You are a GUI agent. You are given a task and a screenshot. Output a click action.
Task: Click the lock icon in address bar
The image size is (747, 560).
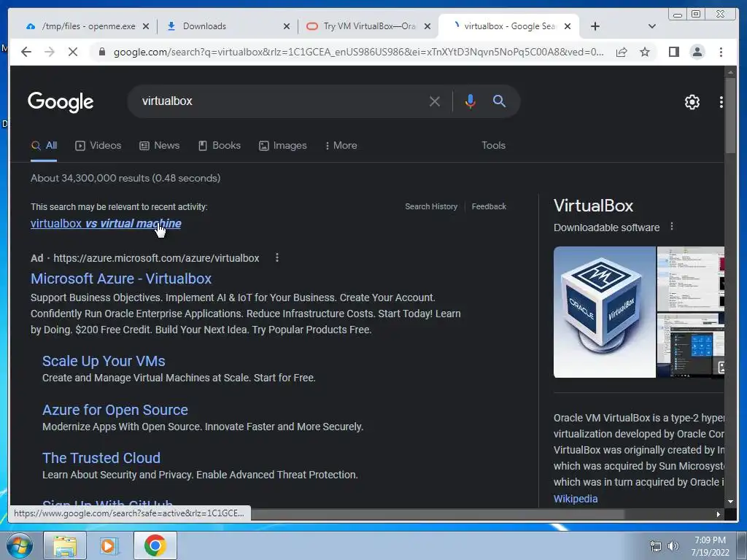pos(101,52)
